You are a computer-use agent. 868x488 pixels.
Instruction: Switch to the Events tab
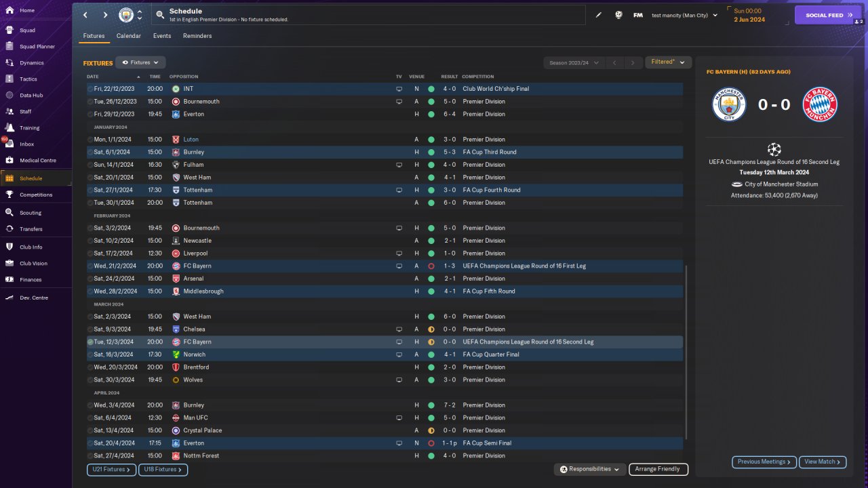(x=162, y=36)
